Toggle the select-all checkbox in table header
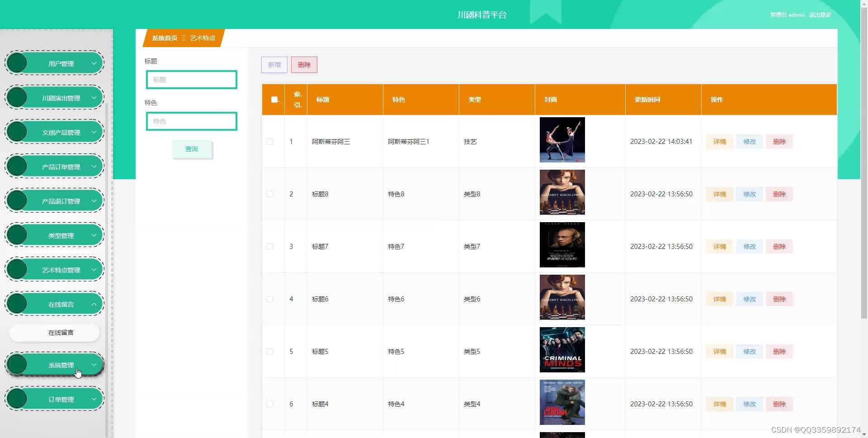The width and height of the screenshot is (868, 438). pyautogui.click(x=274, y=100)
